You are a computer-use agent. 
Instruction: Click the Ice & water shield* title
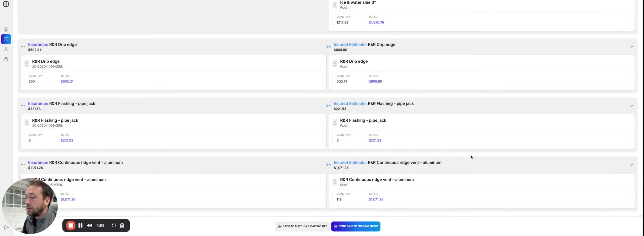[358, 2]
